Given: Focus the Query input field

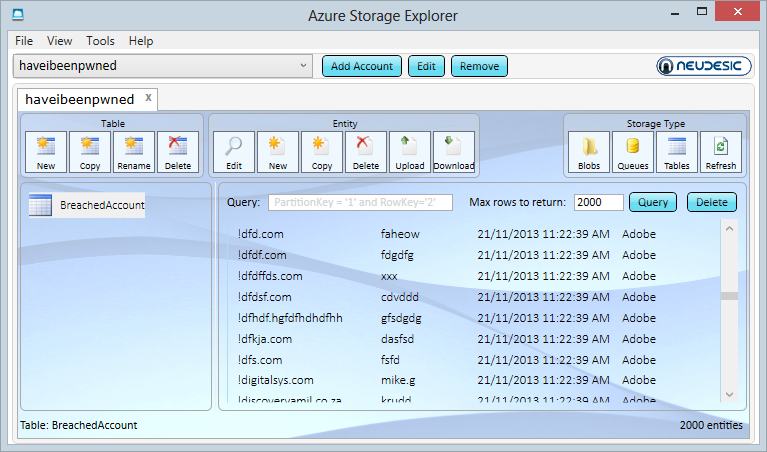Looking at the screenshot, I should [x=361, y=203].
